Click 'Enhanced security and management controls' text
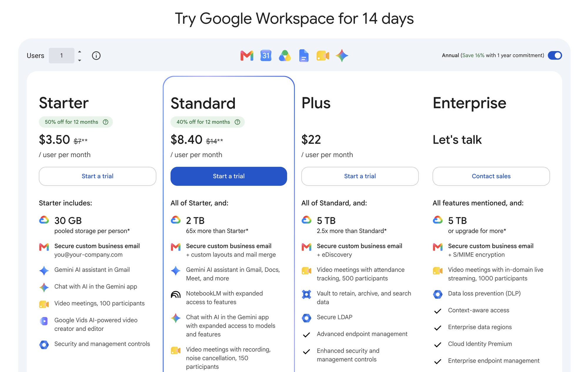 [x=348, y=355]
